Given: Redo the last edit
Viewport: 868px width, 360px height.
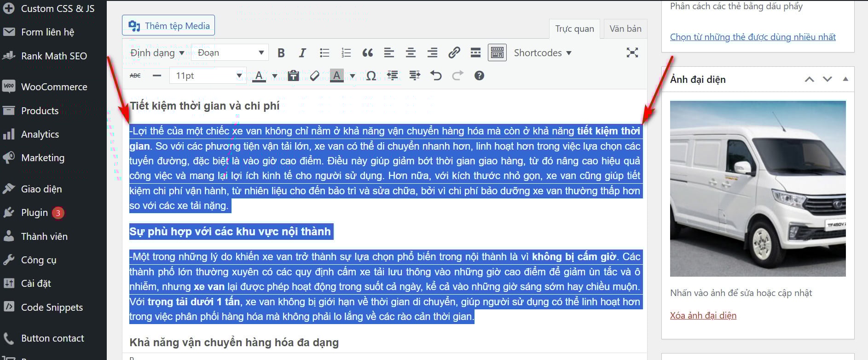Looking at the screenshot, I should coord(457,75).
